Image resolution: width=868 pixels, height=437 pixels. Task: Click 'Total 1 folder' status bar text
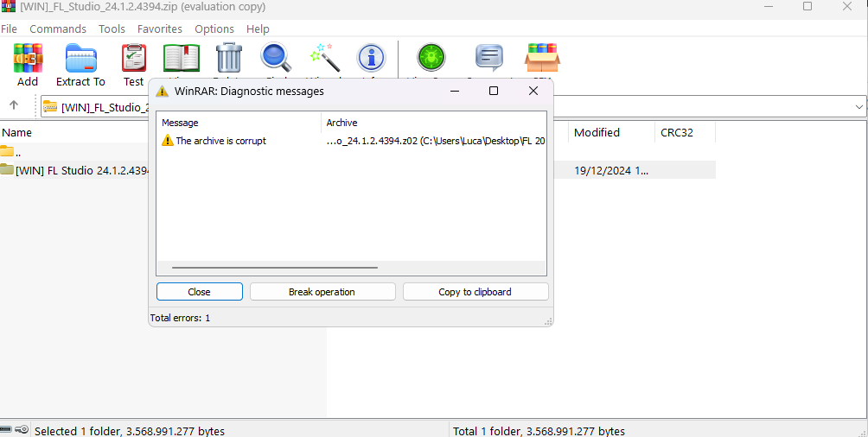click(539, 431)
